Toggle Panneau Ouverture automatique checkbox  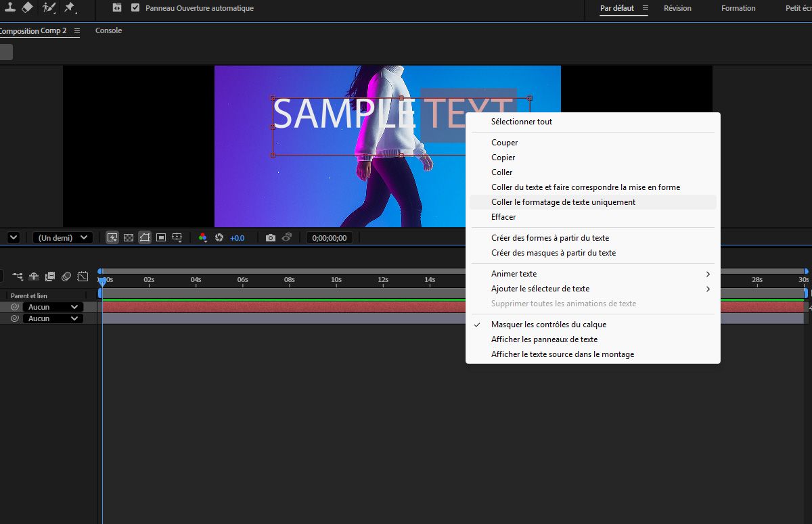135,8
